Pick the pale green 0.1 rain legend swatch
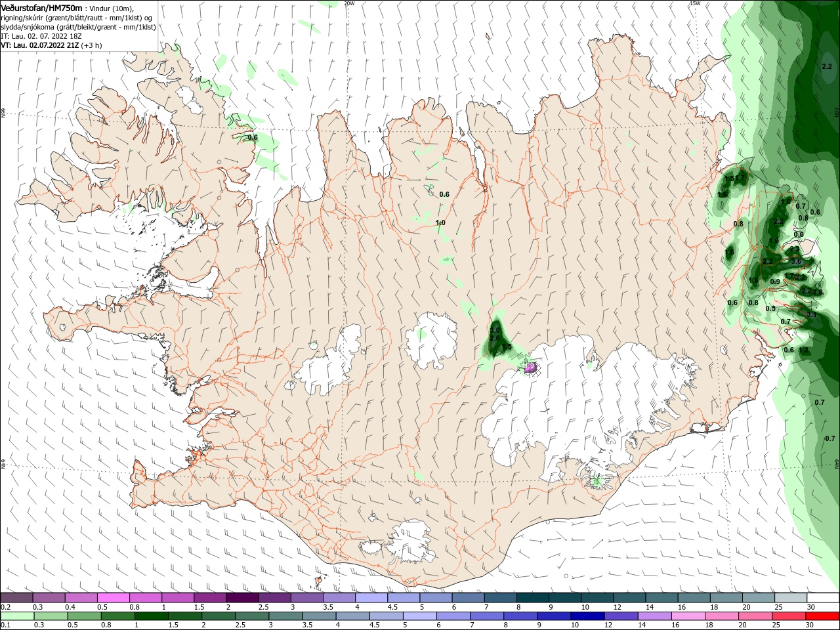Viewport: 840px width, 630px height. tap(18, 616)
